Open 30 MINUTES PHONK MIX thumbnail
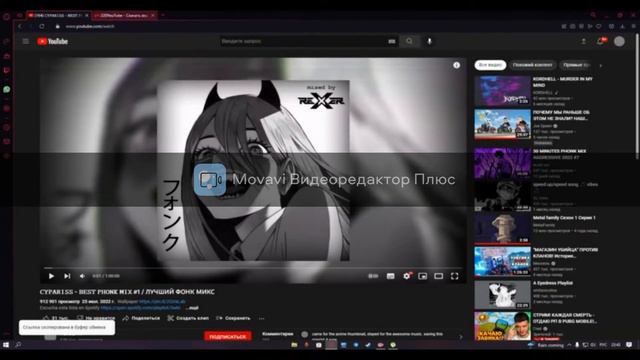 pyautogui.click(x=502, y=163)
